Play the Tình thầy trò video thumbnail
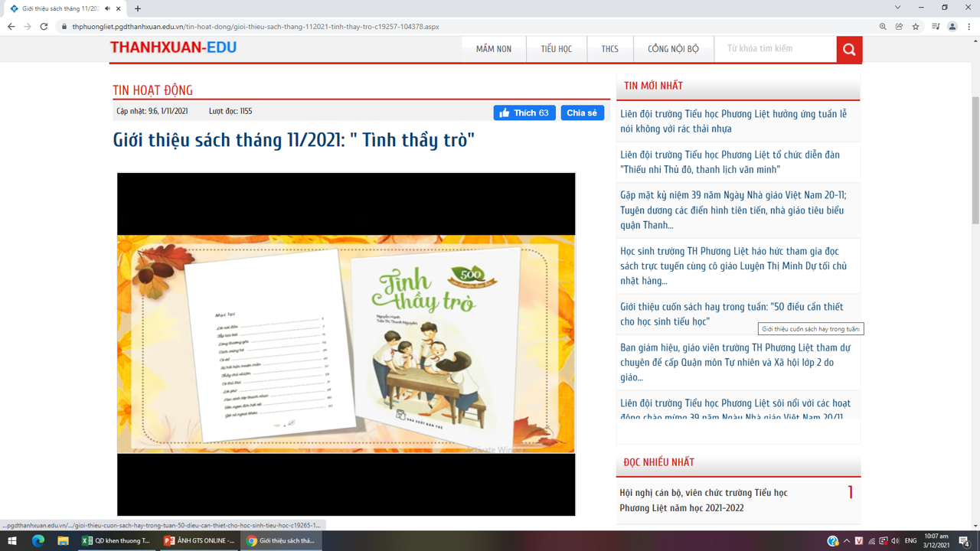980x551 pixels. [x=346, y=344]
